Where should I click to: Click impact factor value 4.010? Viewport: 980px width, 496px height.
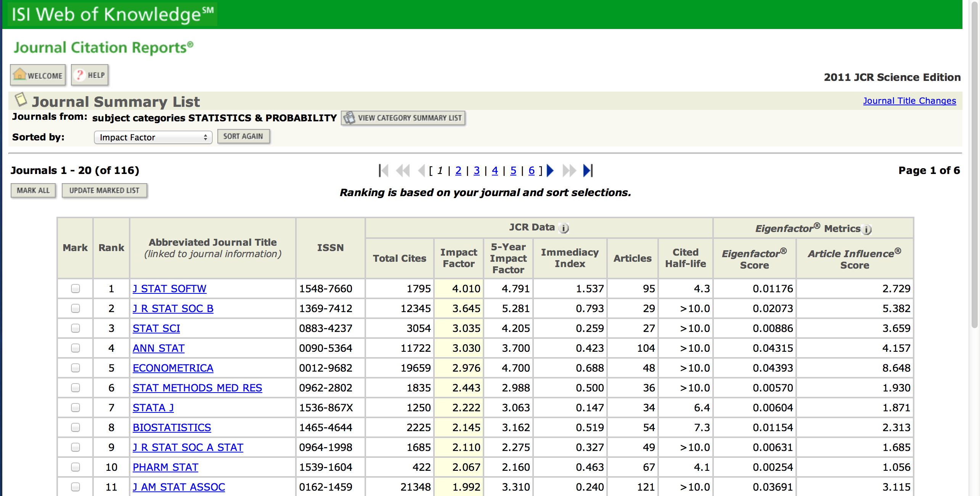[466, 289]
